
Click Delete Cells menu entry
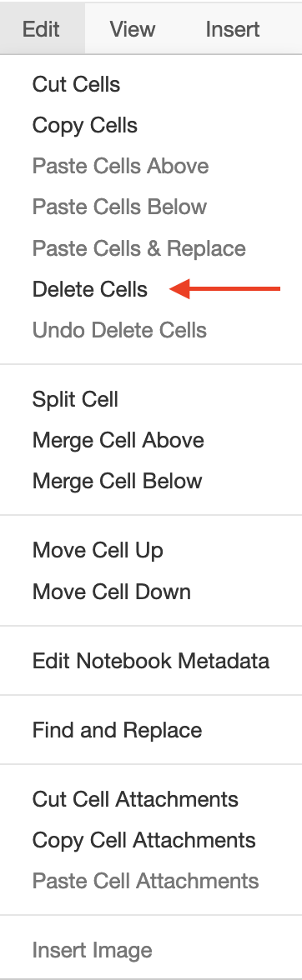pos(151,289)
